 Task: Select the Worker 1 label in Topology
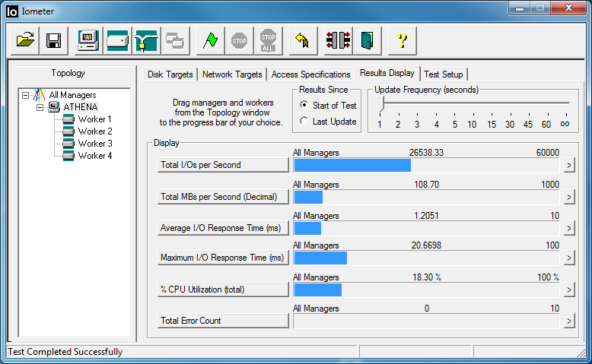(95, 119)
